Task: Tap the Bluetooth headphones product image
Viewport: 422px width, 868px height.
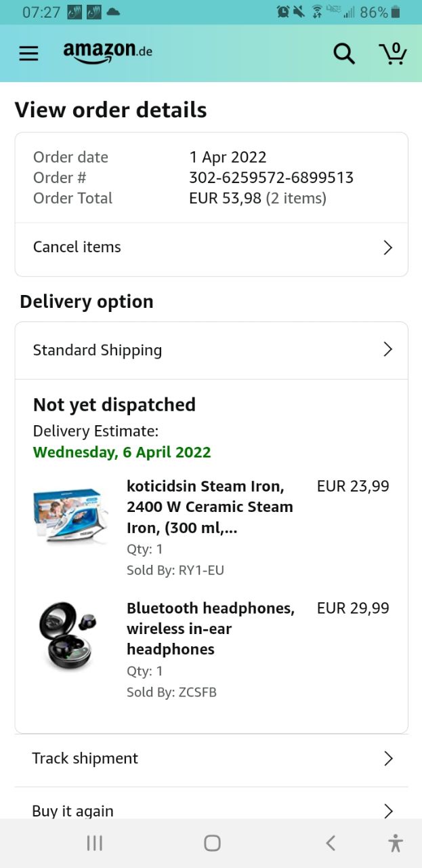Action: click(68, 635)
